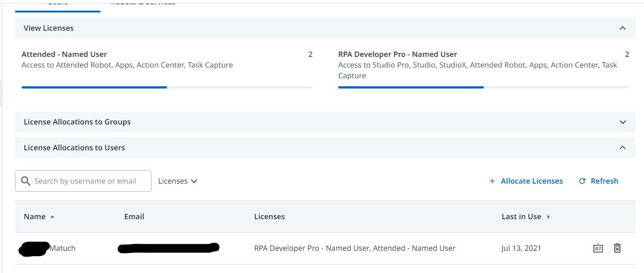
Task: Click the Allocate Licenses link text
Action: [532, 181]
